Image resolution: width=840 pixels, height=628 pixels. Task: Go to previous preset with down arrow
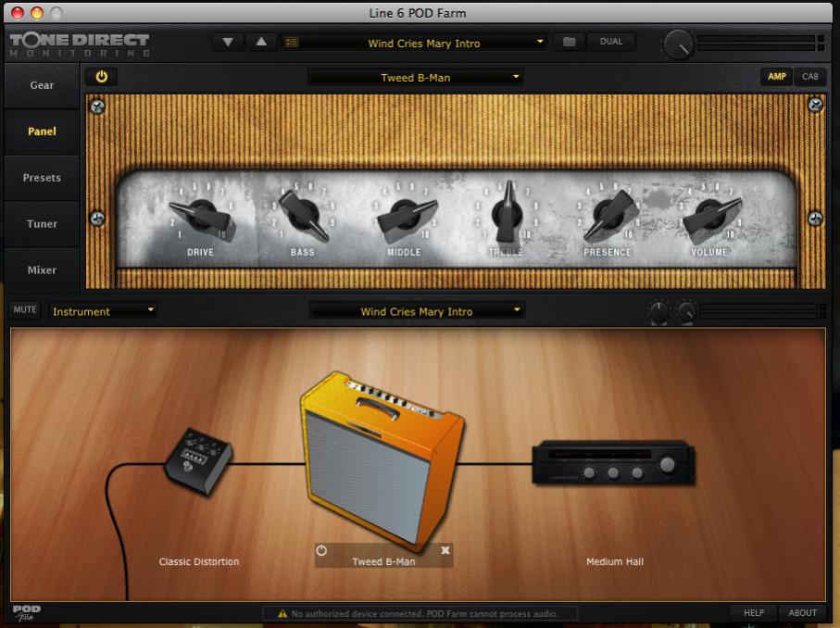228,42
